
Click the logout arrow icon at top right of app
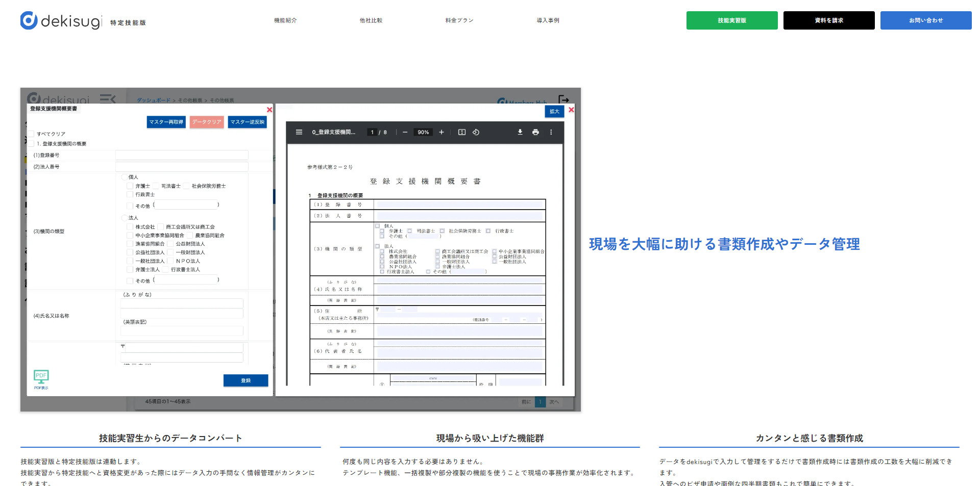click(x=563, y=98)
